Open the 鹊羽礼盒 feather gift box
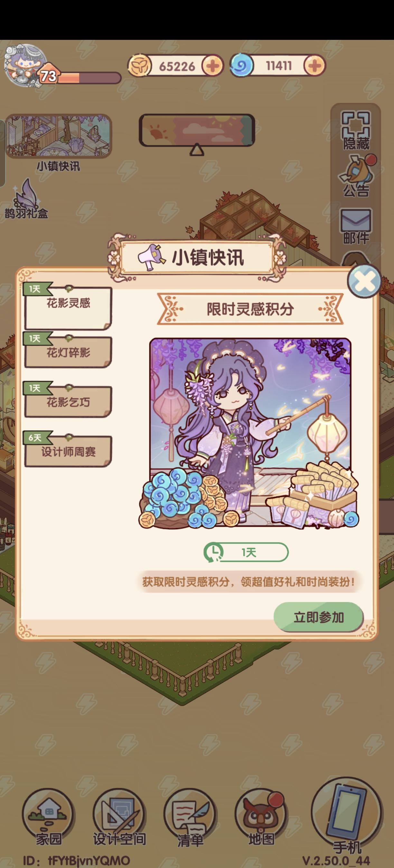394x868 pixels. pos(26,199)
